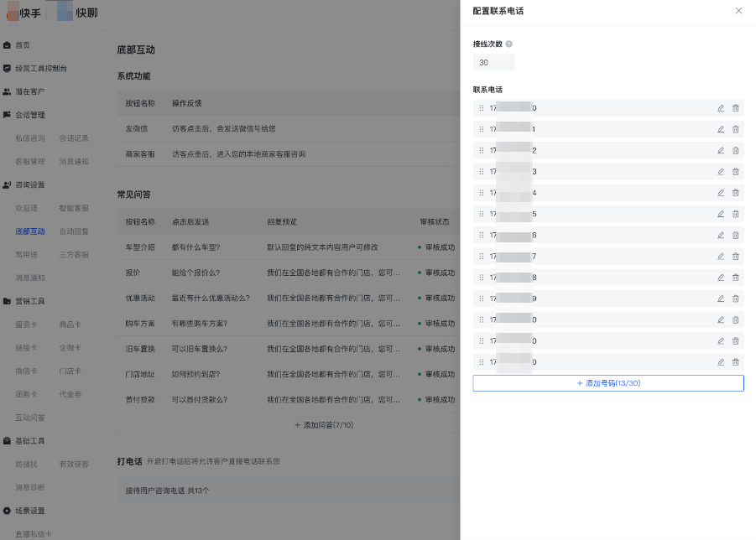Select 欢迎语 under 咨询设置
756x540 pixels.
[x=26, y=208]
